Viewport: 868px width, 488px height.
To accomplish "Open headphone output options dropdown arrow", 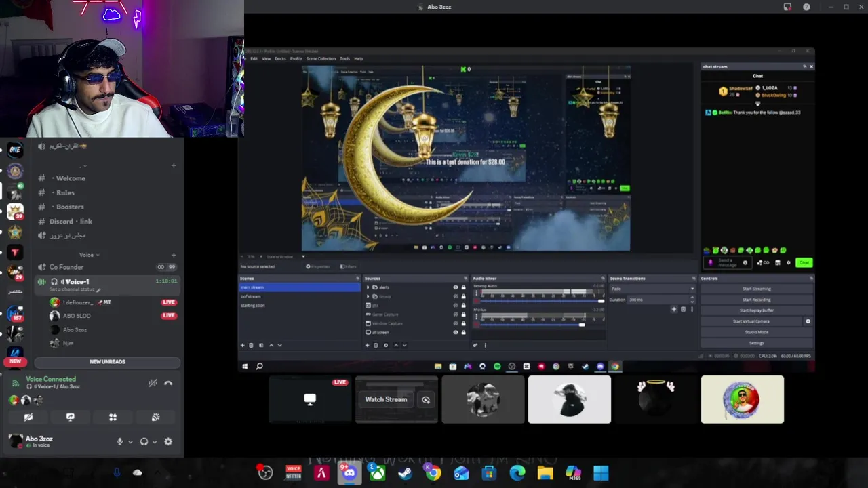I will click(x=155, y=442).
